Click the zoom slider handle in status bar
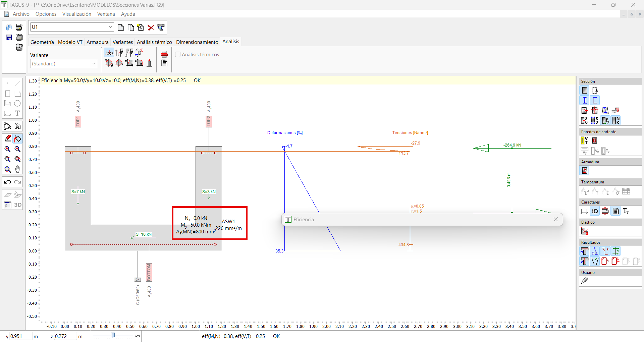Screen dimensions: 644x342 click(x=113, y=336)
